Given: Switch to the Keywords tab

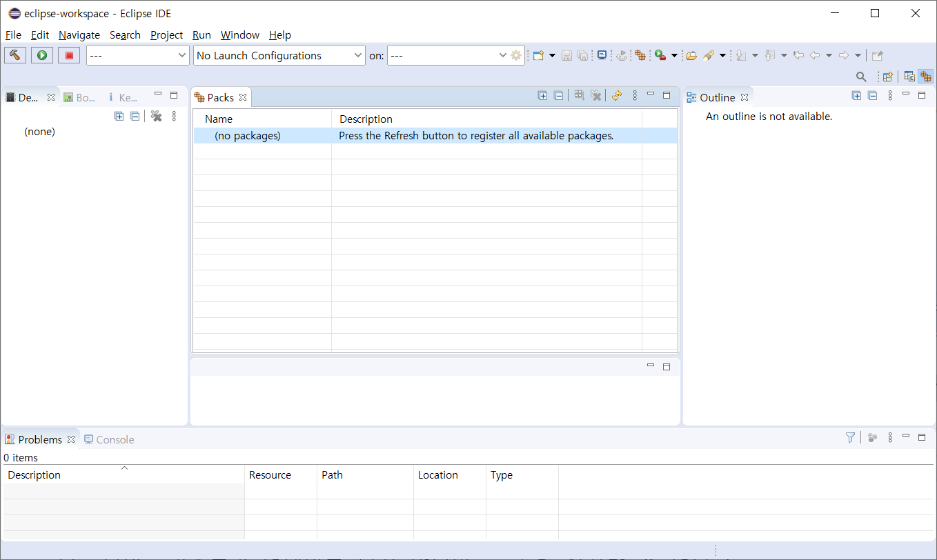Looking at the screenshot, I should (x=123, y=97).
